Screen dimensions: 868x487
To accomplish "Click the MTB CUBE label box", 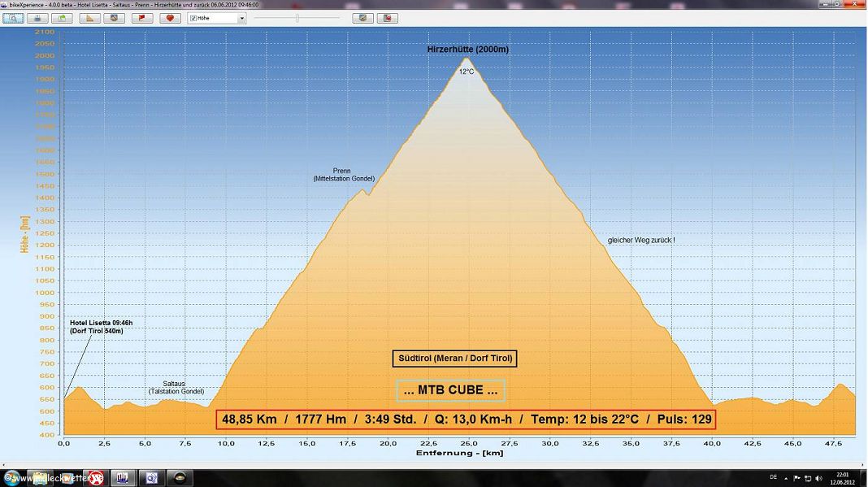I will (x=451, y=390).
